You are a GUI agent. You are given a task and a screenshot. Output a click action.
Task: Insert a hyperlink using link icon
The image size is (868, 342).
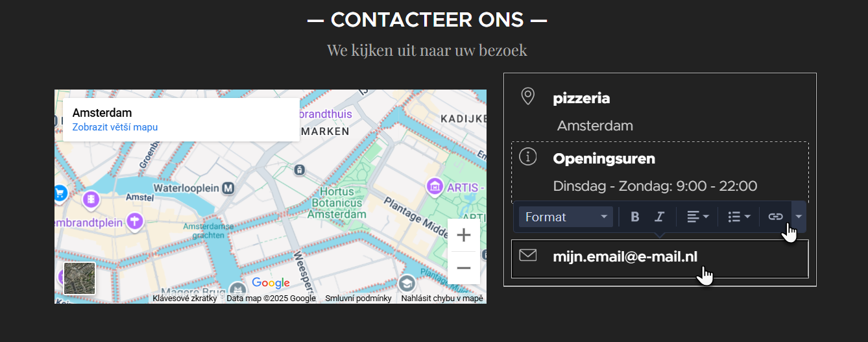coord(776,217)
